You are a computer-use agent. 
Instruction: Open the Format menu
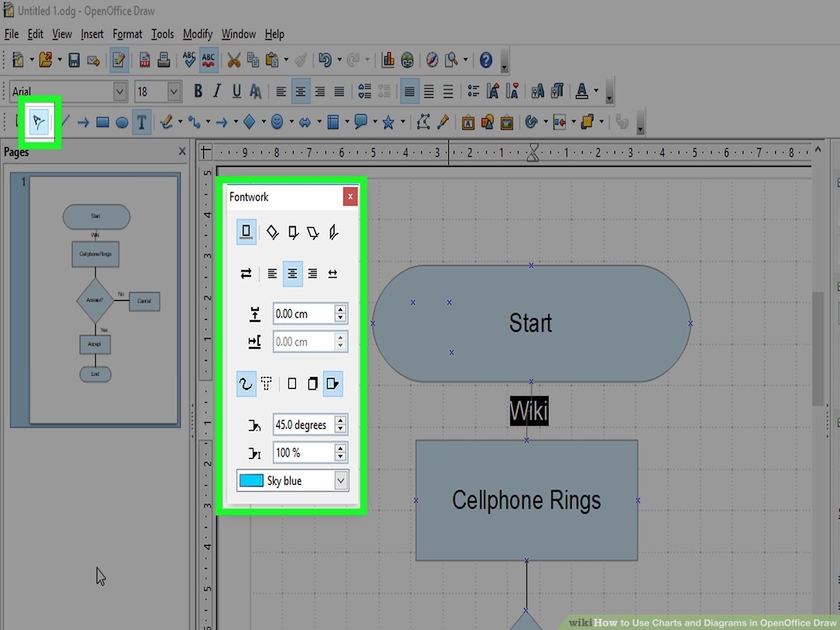tap(127, 34)
